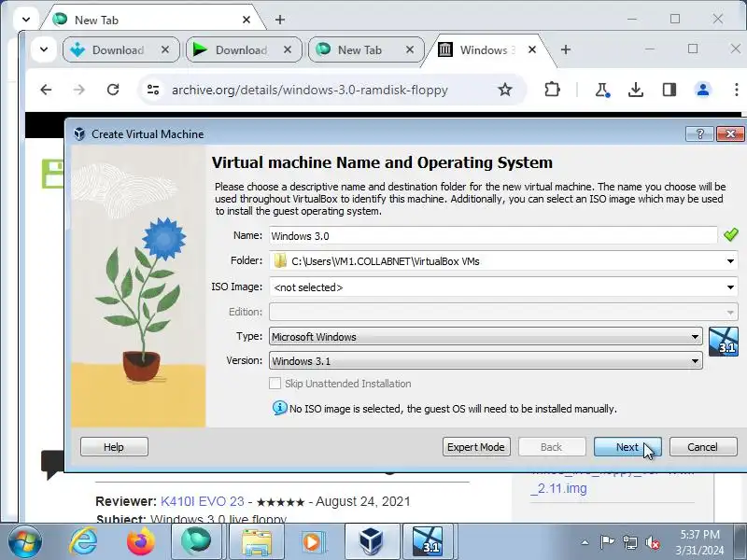Open network icon in system tray

[629, 542]
